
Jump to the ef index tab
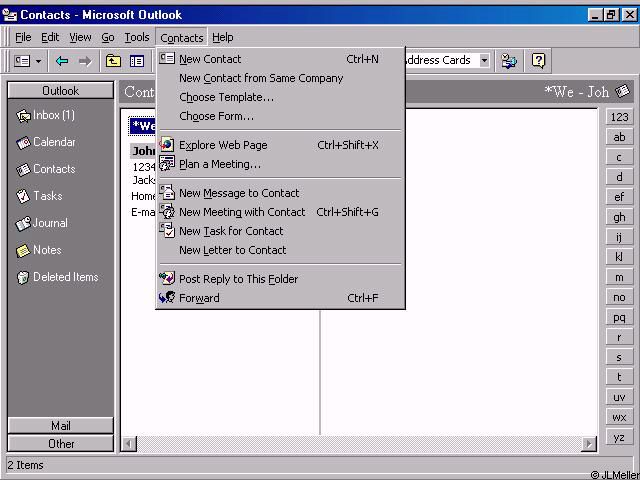pos(619,197)
